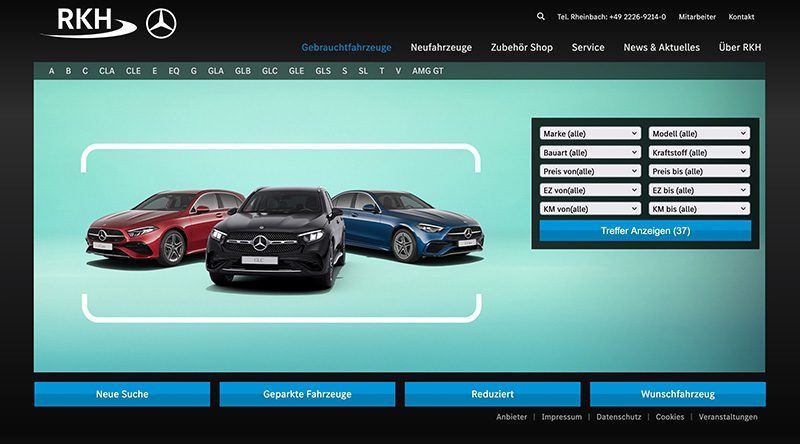Image resolution: width=800 pixels, height=444 pixels.
Task: Open the Impressum footer link
Action: tap(562, 417)
